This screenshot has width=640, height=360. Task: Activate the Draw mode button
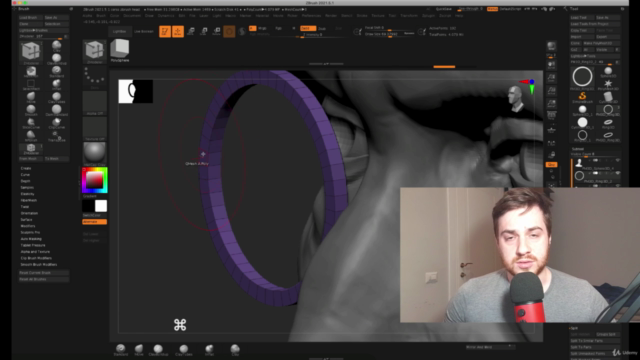pyautogui.click(x=178, y=31)
